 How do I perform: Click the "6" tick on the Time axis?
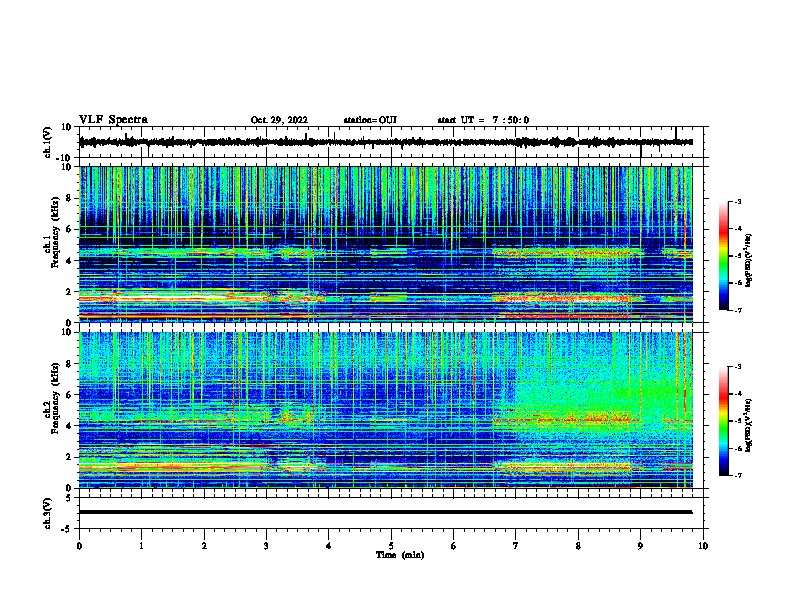[453, 546]
